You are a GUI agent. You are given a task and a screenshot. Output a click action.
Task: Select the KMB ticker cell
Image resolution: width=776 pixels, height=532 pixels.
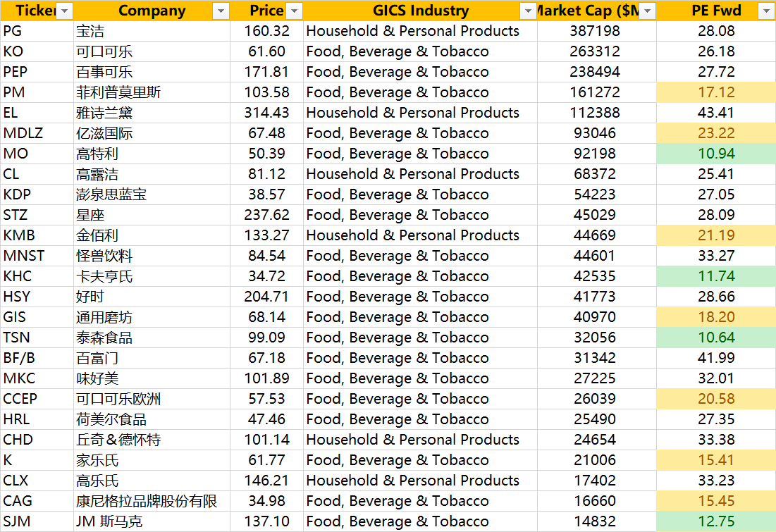(x=37, y=235)
